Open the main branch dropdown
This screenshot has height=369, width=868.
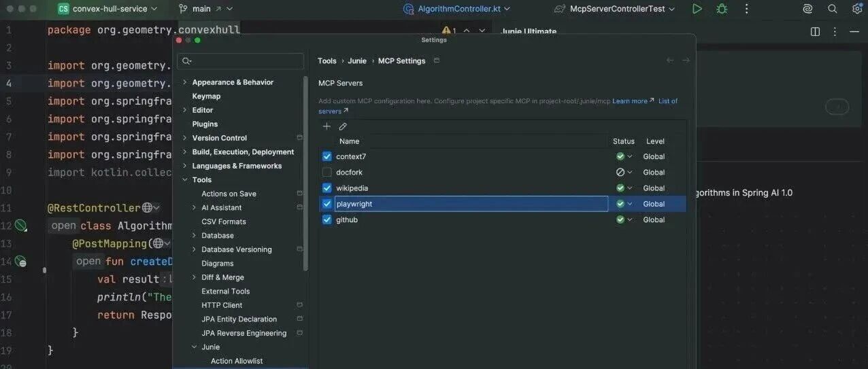(205, 9)
